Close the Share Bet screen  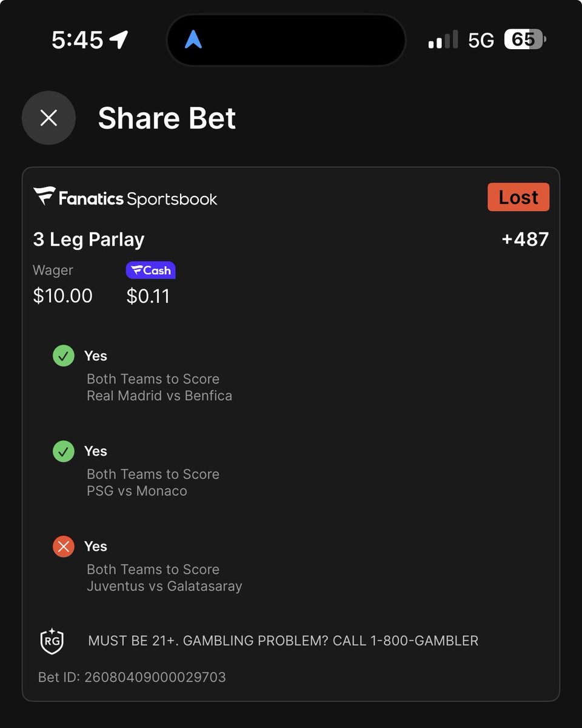pos(48,118)
